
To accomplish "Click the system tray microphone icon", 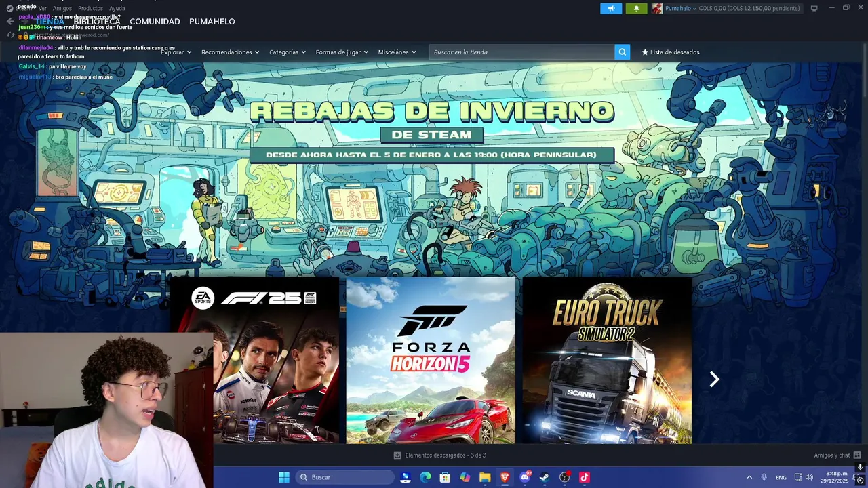I will pyautogui.click(x=764, y=477).
